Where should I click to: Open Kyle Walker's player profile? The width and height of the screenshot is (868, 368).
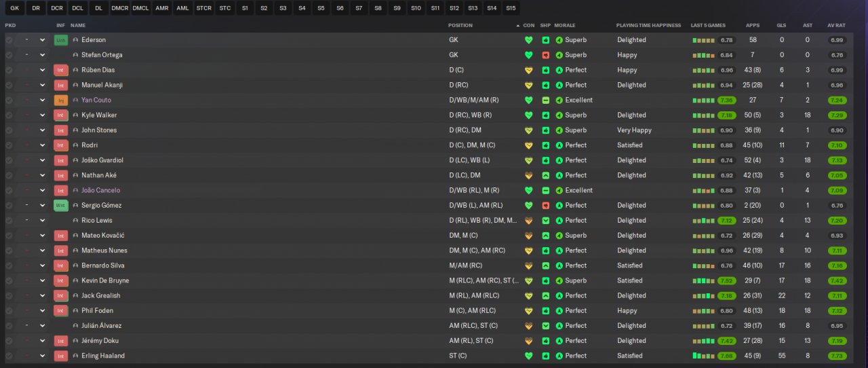pos(99,115)
